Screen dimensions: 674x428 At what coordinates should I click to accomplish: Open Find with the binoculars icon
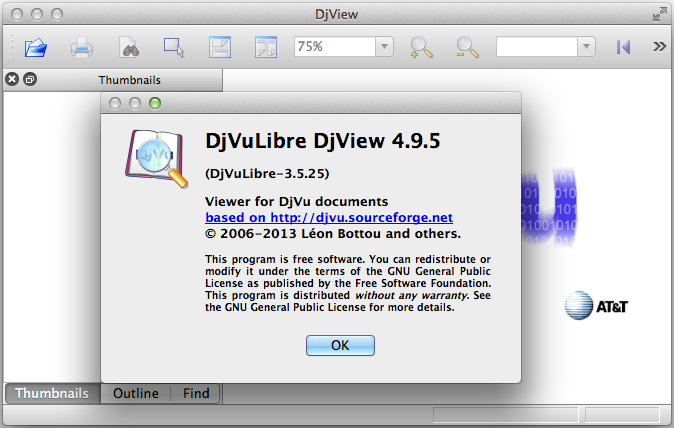[x=129, y=47]
